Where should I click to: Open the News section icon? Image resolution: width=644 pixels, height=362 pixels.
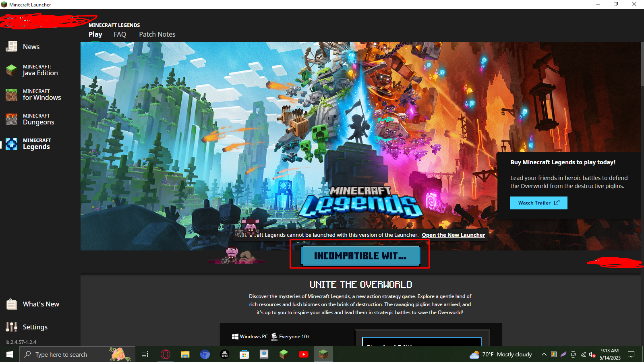click(x=12, y=47)
